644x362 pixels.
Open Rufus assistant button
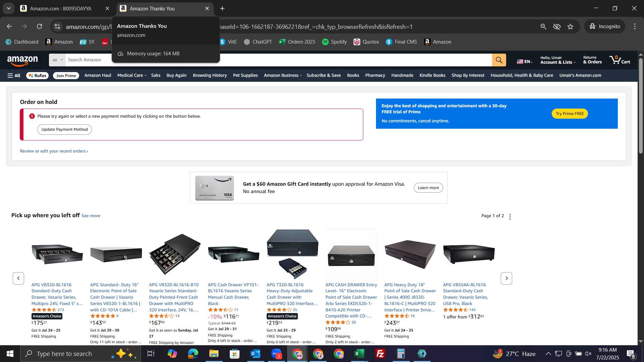click(x=37, y=75)
